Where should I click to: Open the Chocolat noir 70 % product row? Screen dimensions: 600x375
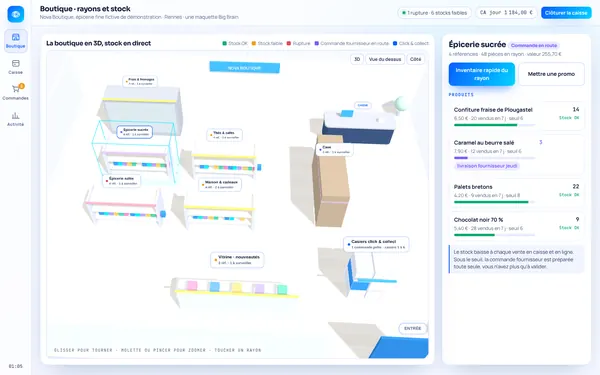(x=516, y=226)
